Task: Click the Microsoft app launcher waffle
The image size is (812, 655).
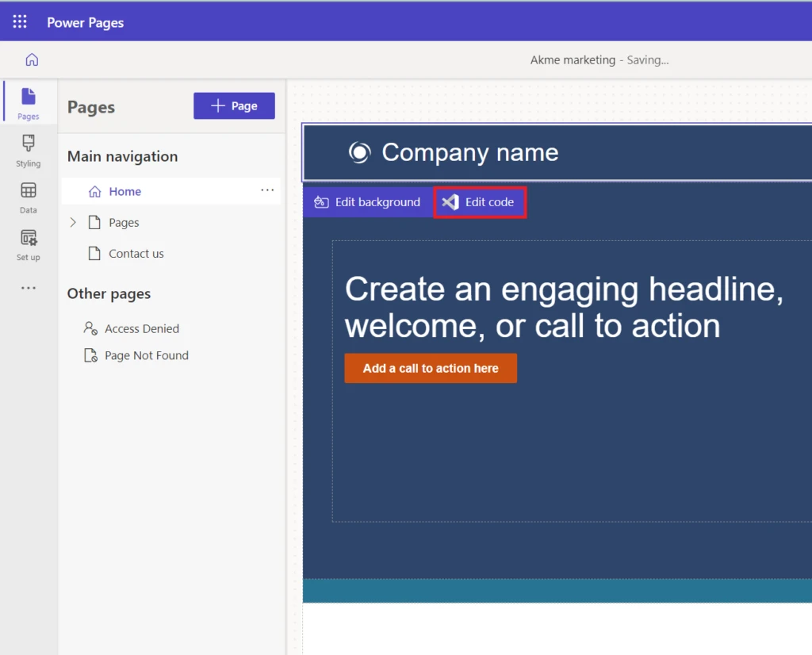Action: 19,21
